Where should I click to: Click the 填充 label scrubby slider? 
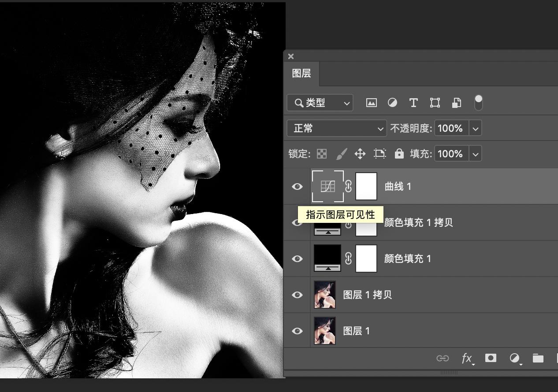coord(421,154)
